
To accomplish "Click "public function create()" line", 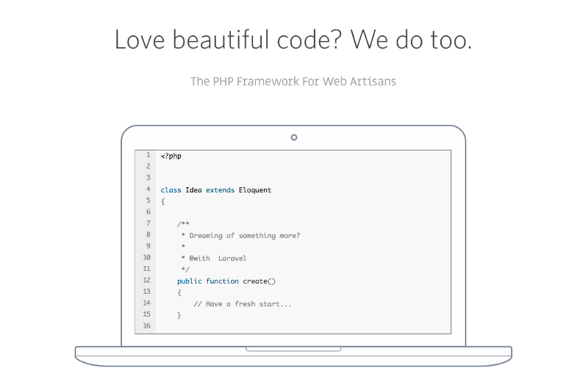I will [x=226, y=281].
